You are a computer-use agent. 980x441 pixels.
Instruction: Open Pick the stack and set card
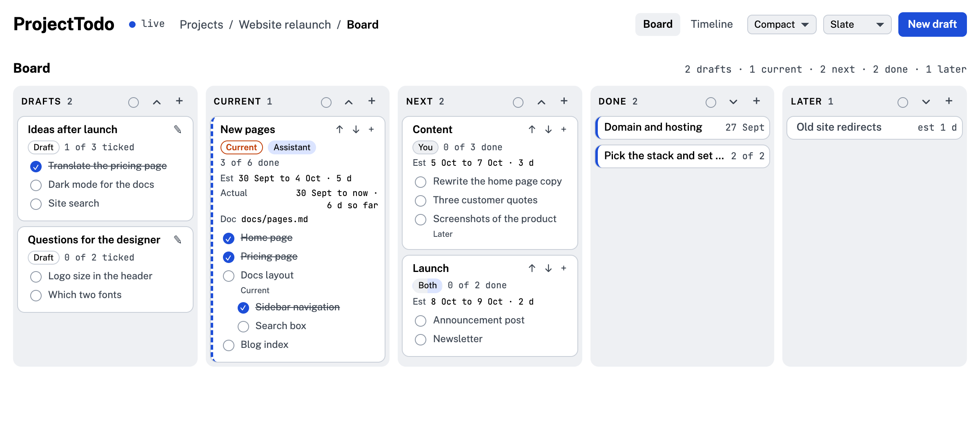tap(682, 156)
